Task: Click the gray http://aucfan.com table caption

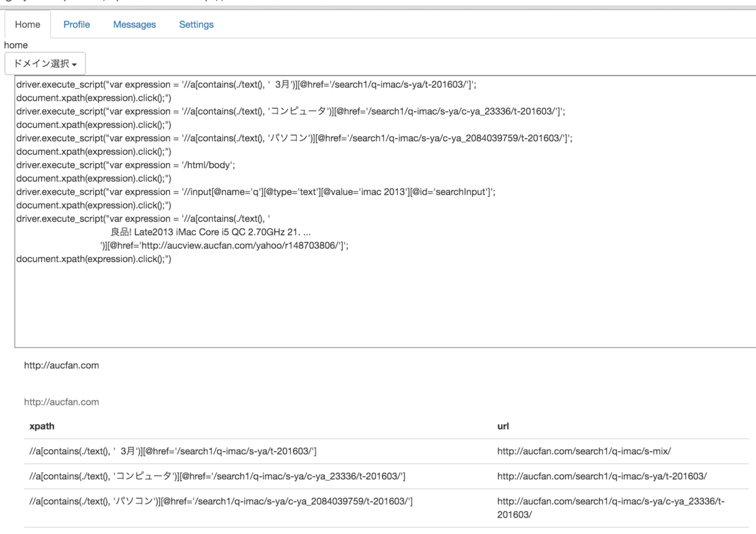Action: coord(61,402)
